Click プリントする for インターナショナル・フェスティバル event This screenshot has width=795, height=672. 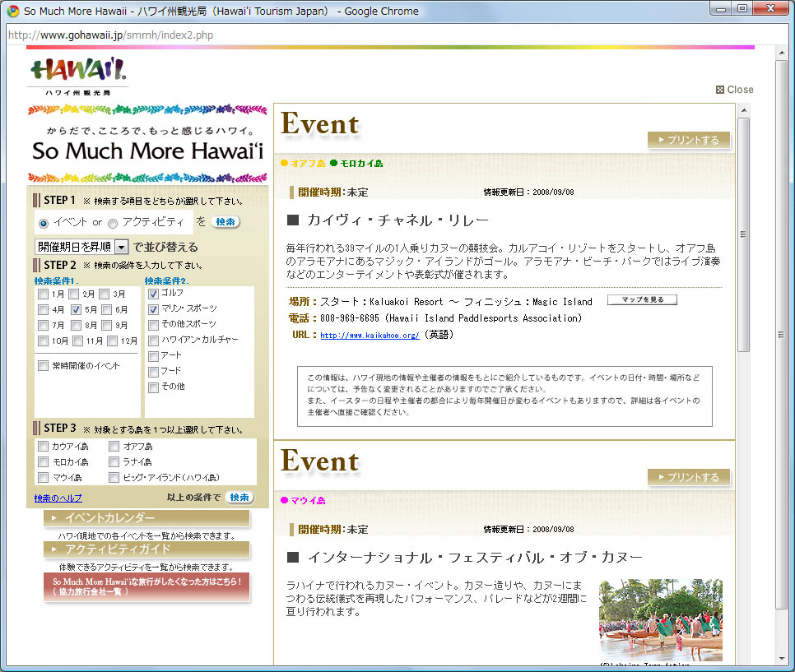click(x=689, y=477)
